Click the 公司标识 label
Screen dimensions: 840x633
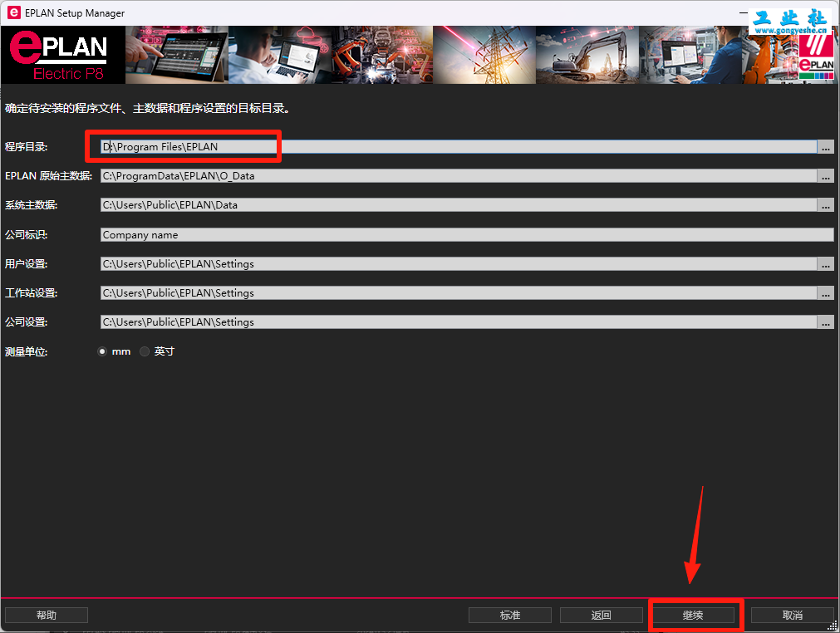pos(27,234)
